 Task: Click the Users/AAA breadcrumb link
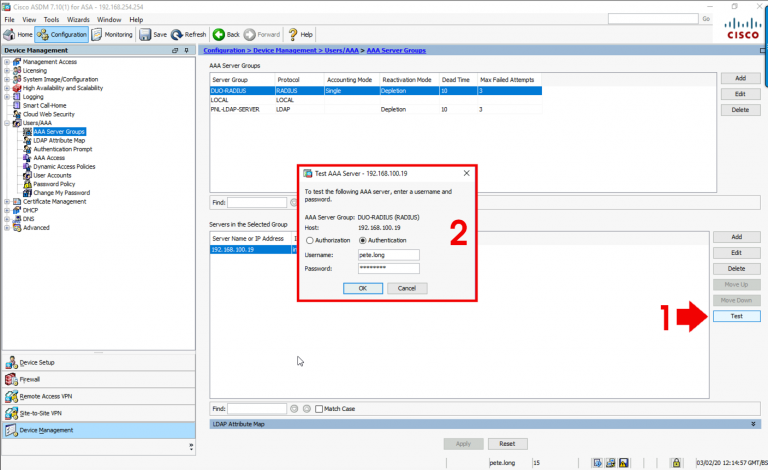point(341,50)
